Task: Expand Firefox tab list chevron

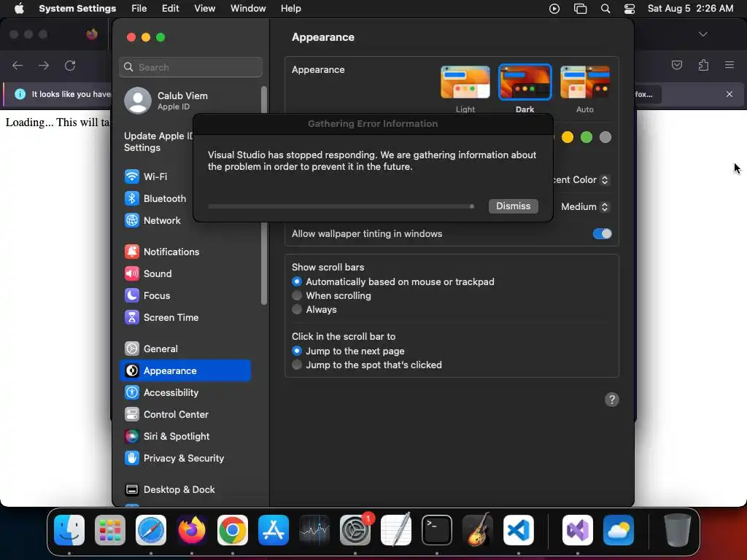Action: pyautogui.click(x=703, y=34)
